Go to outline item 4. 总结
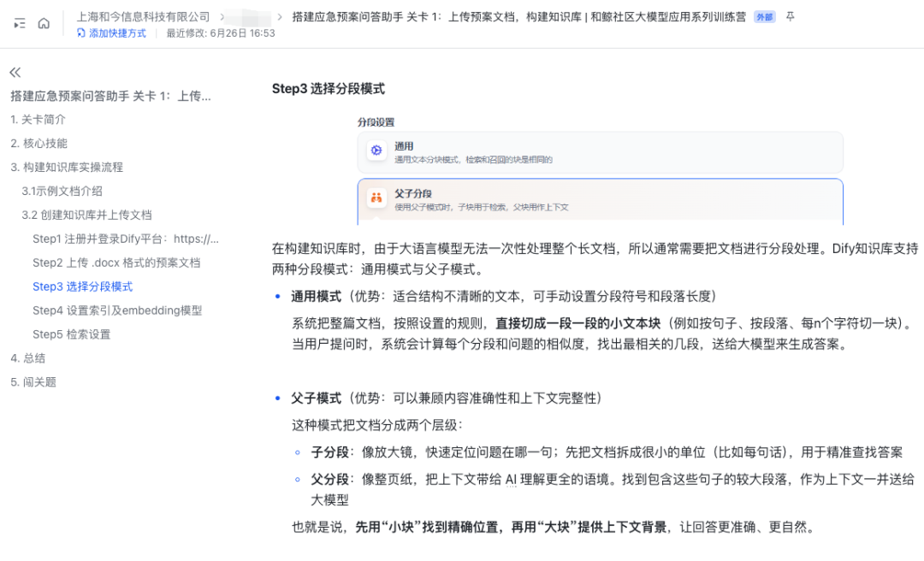 click(27, 358)
